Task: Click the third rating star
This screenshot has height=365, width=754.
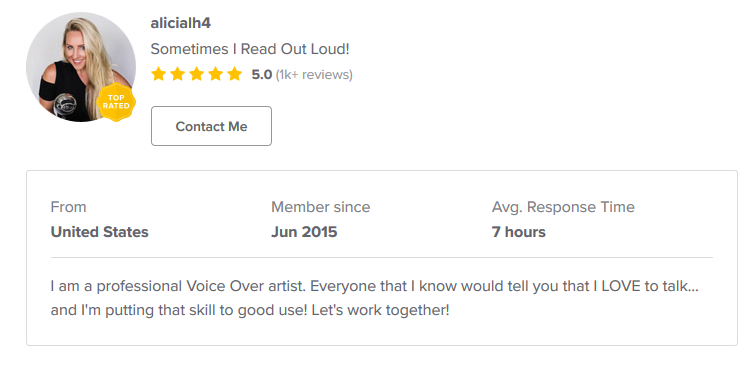Action: click(196, 74)
